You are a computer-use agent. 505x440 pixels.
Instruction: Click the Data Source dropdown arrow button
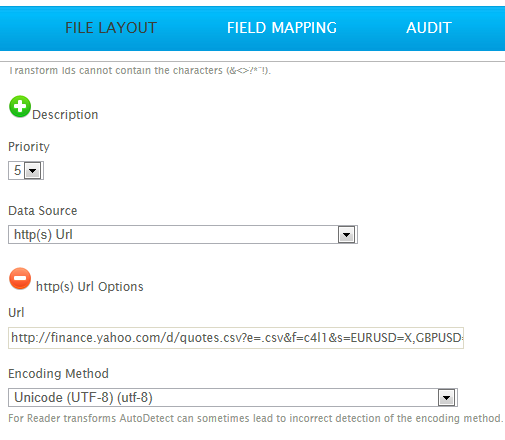[x=347, y=235]
